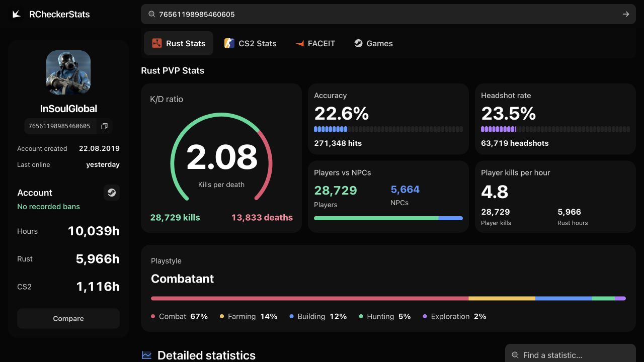Switch to the CS2 Stats tab
The height and width of the screenshot is (362, 644).
coord(251,43)
